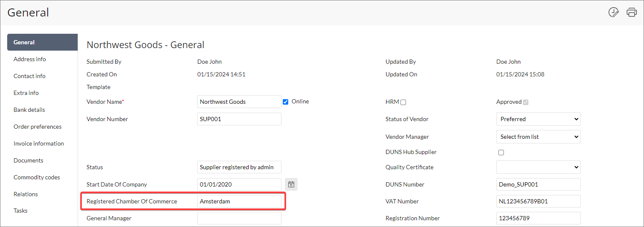This screenshot has height=227, width=644.
Task: Open Invoice information section
Action: click(x=39, y=143)
